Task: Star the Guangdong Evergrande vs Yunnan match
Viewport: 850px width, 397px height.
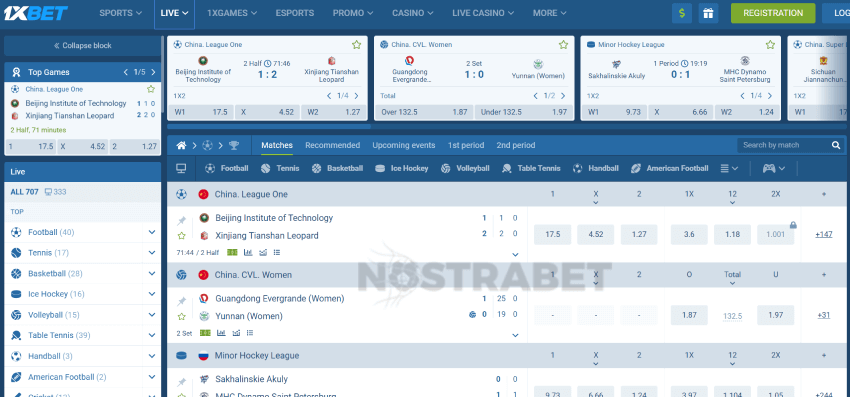Action: coord(182,316)
